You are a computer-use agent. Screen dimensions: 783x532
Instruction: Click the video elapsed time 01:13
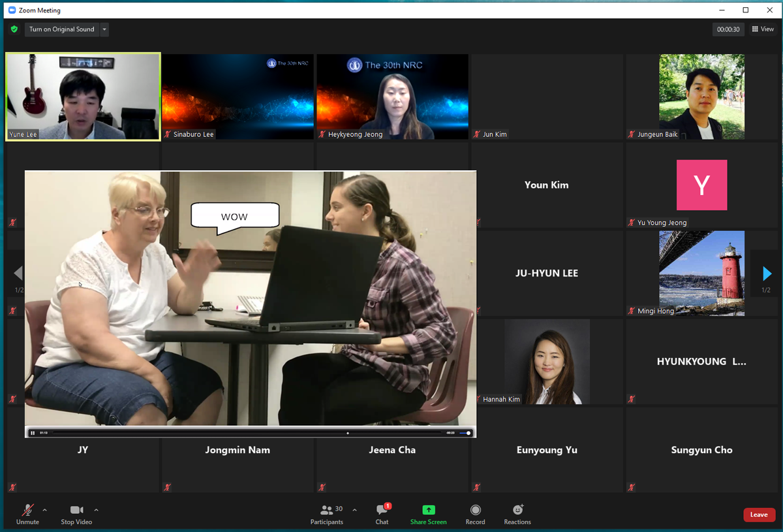point(44,433)
